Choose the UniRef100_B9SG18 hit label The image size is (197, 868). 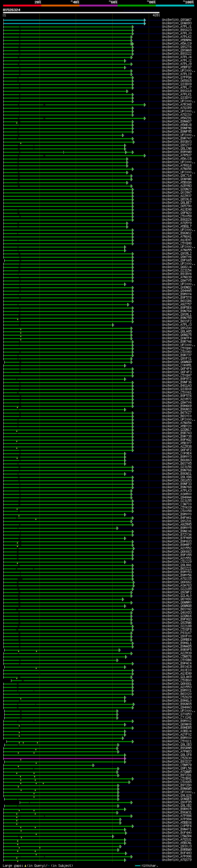click(x=177, y=91)
